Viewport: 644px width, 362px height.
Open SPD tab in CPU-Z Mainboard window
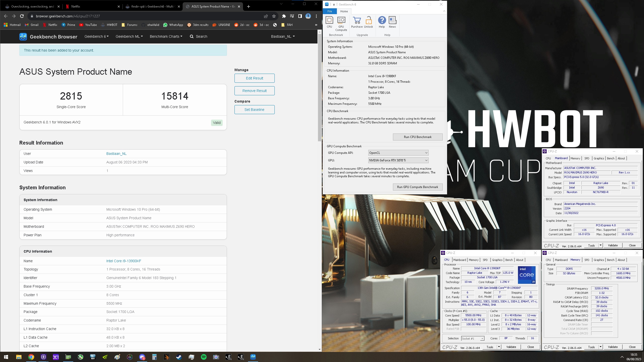pyautogui.click(x=587, y=158)
